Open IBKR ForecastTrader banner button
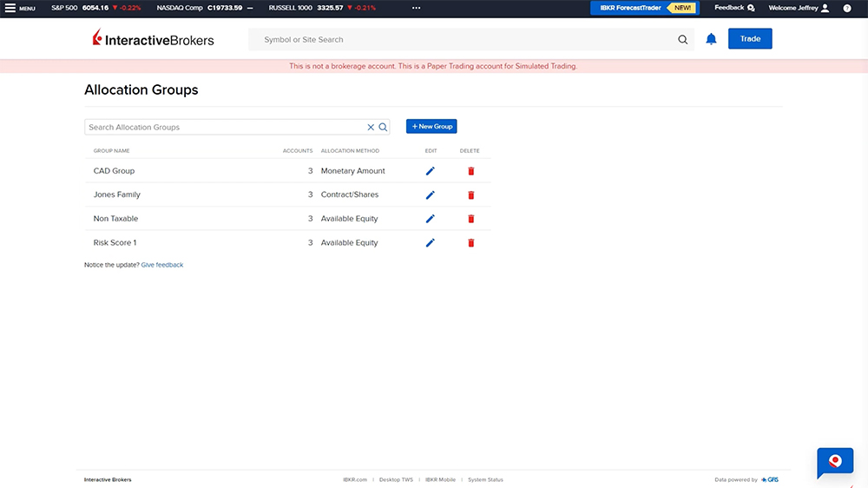The image size is (868, 488). coord(644,8)
